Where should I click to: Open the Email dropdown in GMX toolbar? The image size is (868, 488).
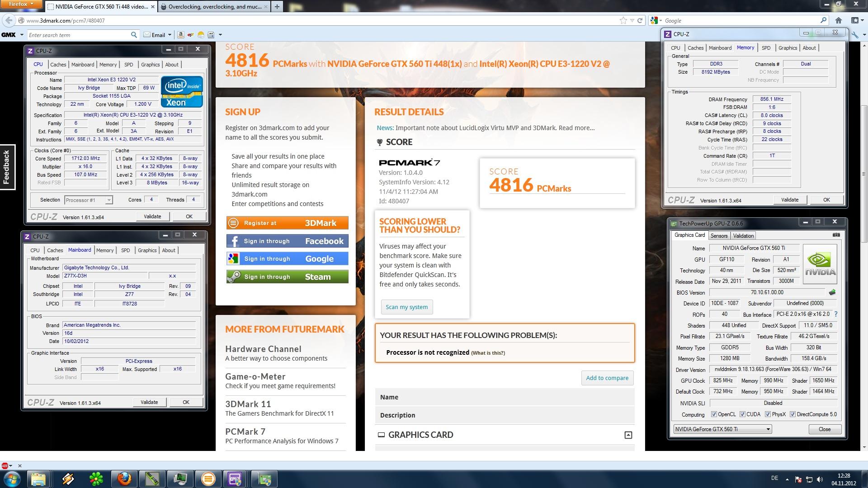(170, 35)
